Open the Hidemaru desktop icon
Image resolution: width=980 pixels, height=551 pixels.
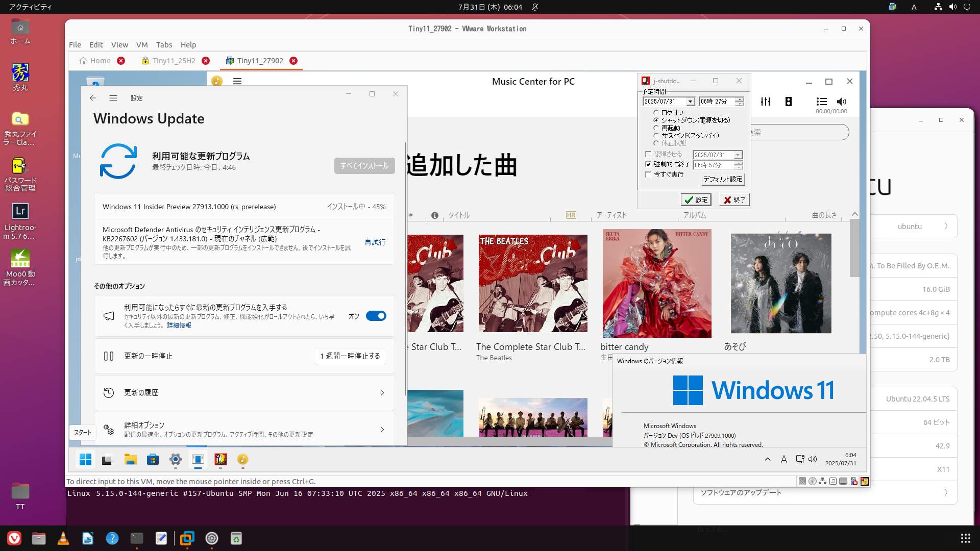click(20, 77)
